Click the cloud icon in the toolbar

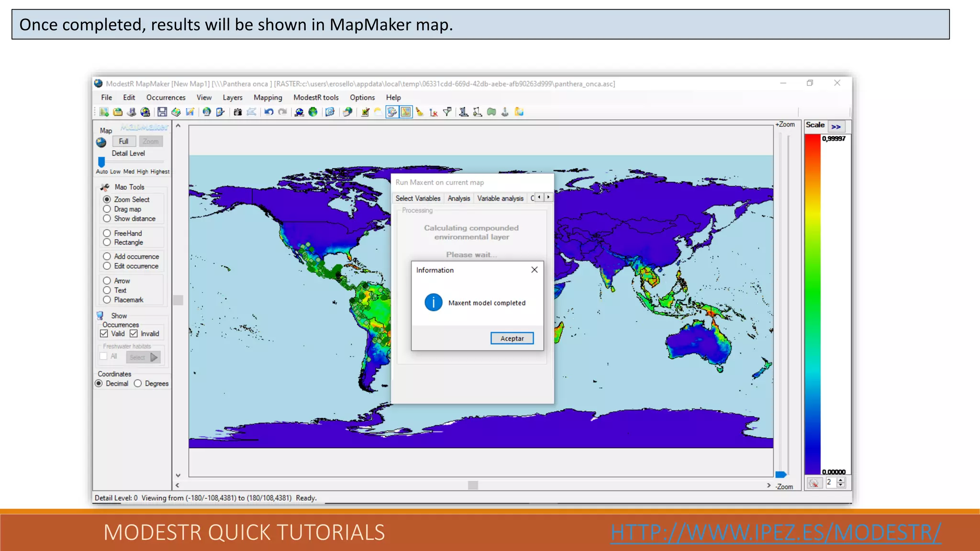pos(378,112)
